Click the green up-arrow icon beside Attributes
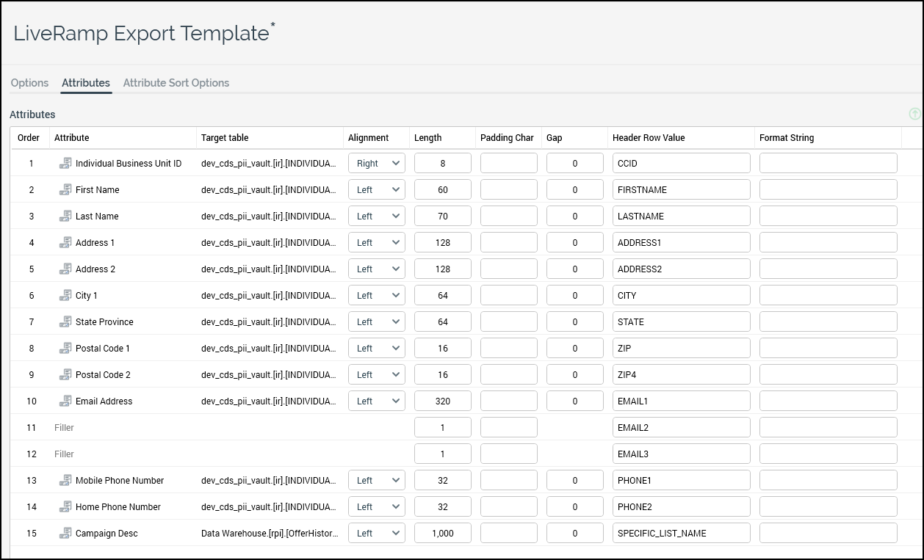924x560 pixels. pyautogui.click(x=914, y=114)
